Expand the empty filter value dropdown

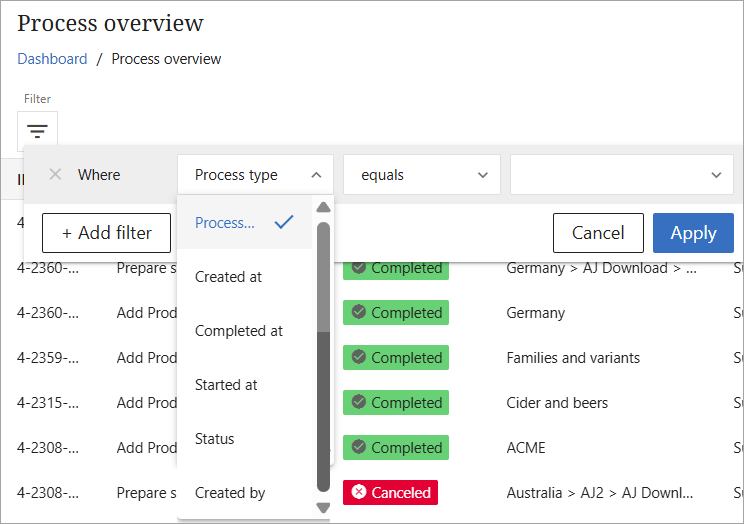[621, 175]
